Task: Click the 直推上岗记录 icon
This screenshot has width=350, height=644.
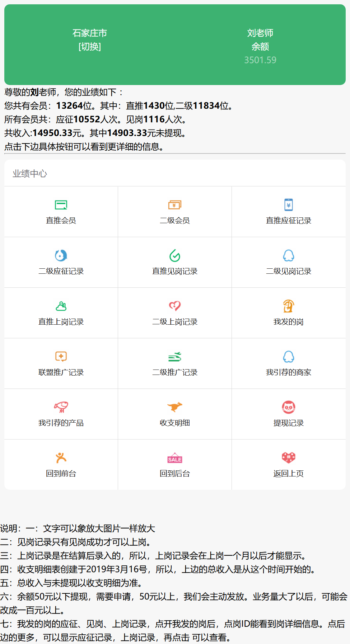Action: click(61, 306)
